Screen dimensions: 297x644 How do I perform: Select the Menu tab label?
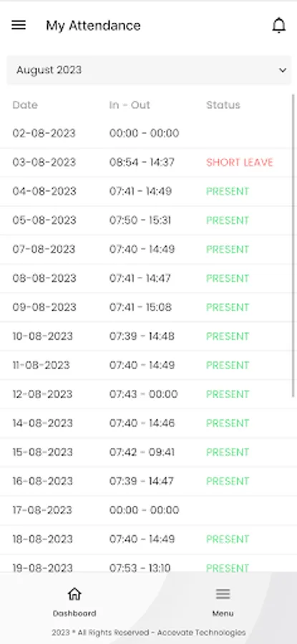point(223,613)
